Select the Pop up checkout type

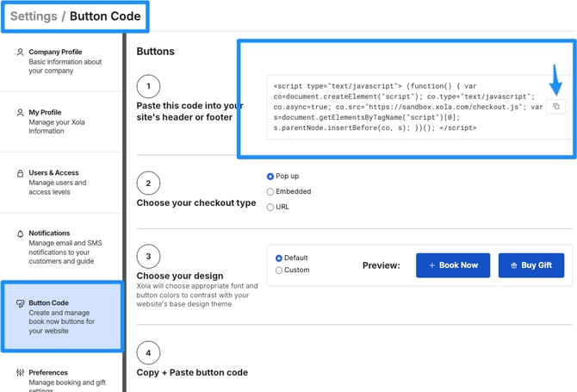point(270,177)
